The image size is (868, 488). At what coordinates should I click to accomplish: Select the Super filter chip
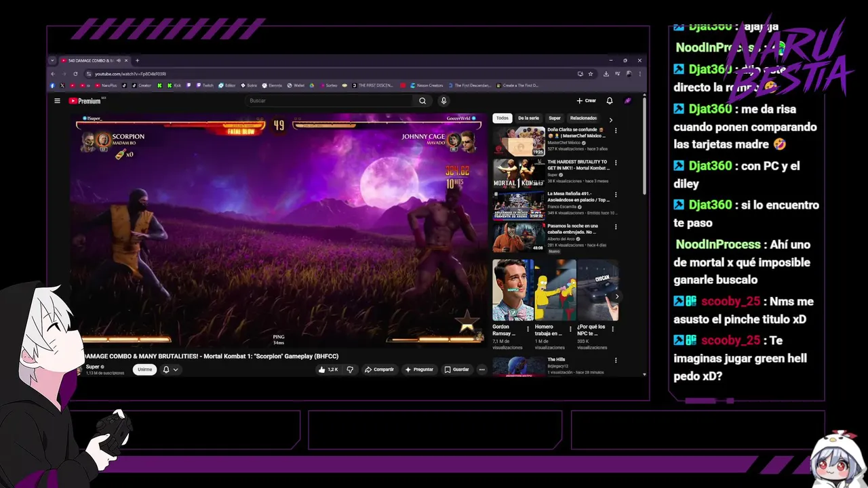(x=555, y=118)
